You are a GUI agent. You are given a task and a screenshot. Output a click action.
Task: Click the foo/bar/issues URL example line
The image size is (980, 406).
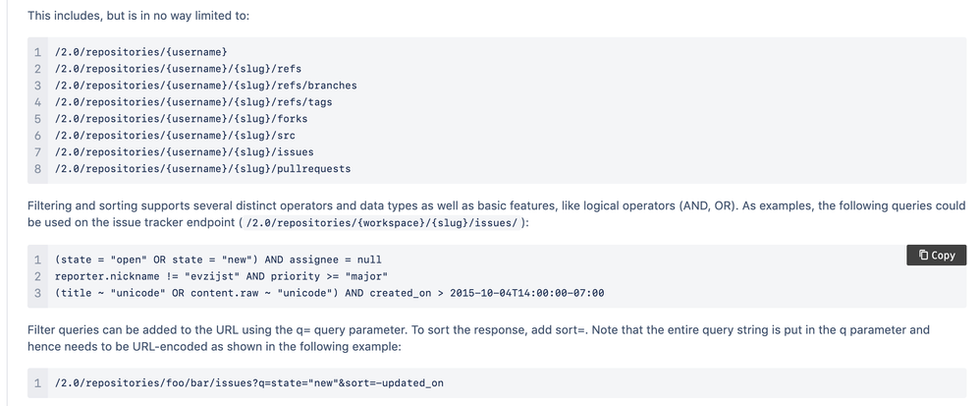(x=248, y=382)
